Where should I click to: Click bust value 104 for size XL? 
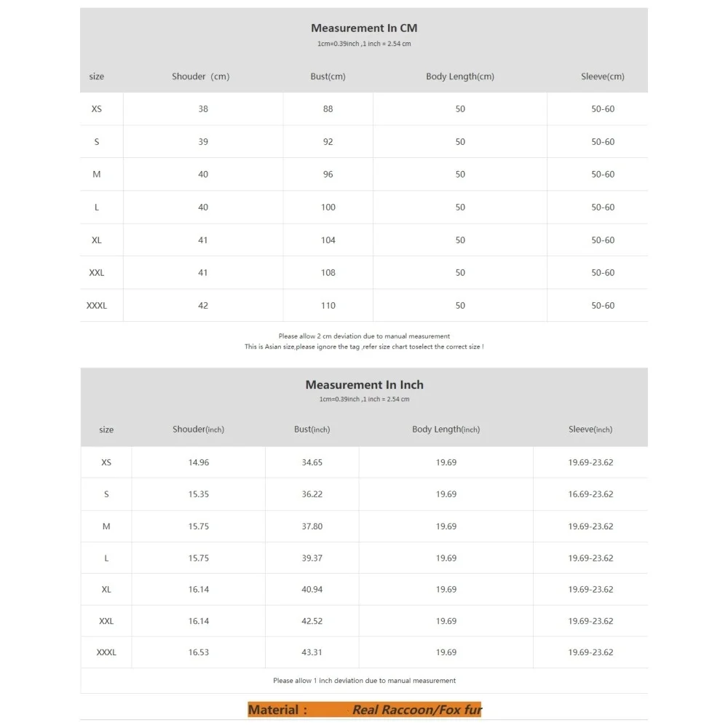point(328,240)
